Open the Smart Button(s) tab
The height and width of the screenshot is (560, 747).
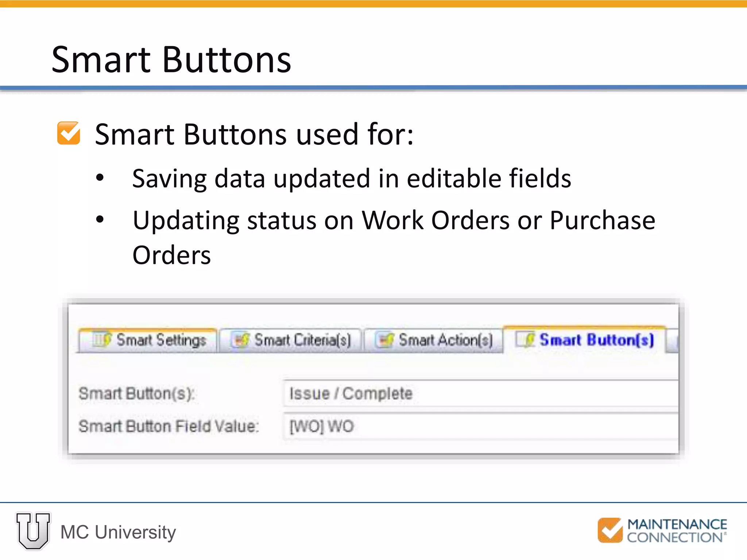[x=584, y=339]
